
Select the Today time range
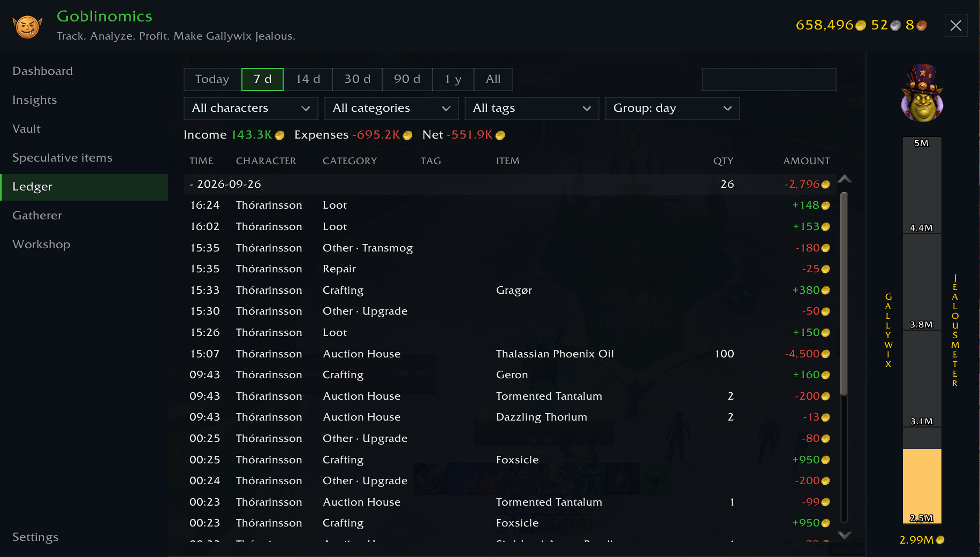(212, 79)
